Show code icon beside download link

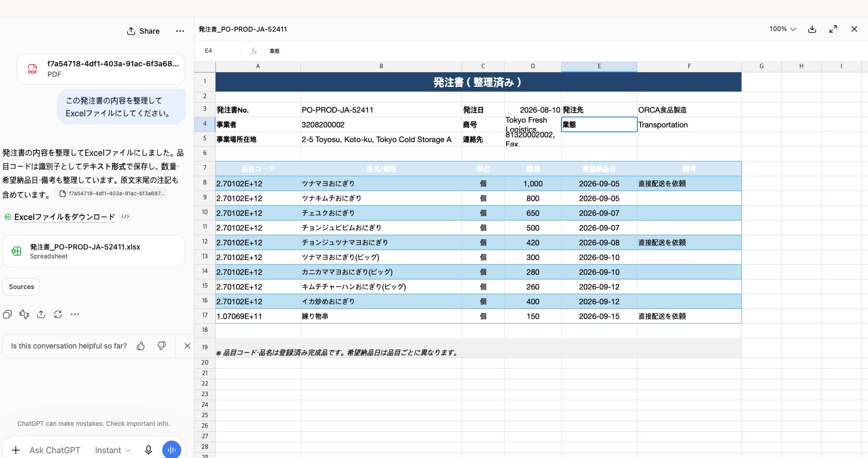click(125, 216)
